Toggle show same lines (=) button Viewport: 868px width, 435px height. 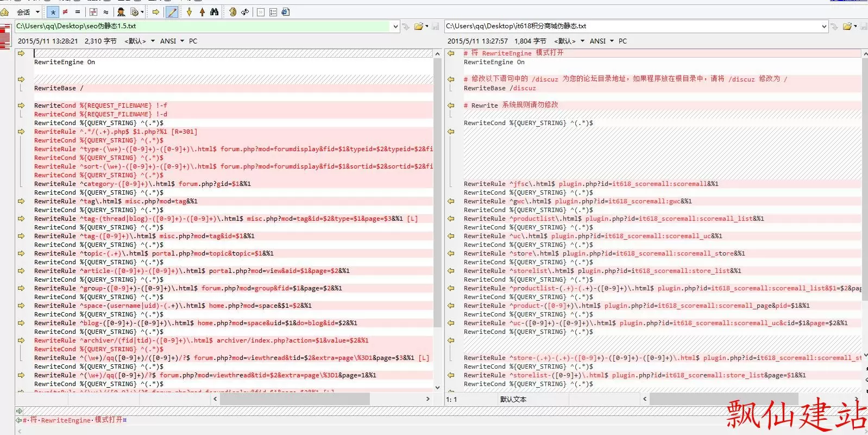click(77, 12)
